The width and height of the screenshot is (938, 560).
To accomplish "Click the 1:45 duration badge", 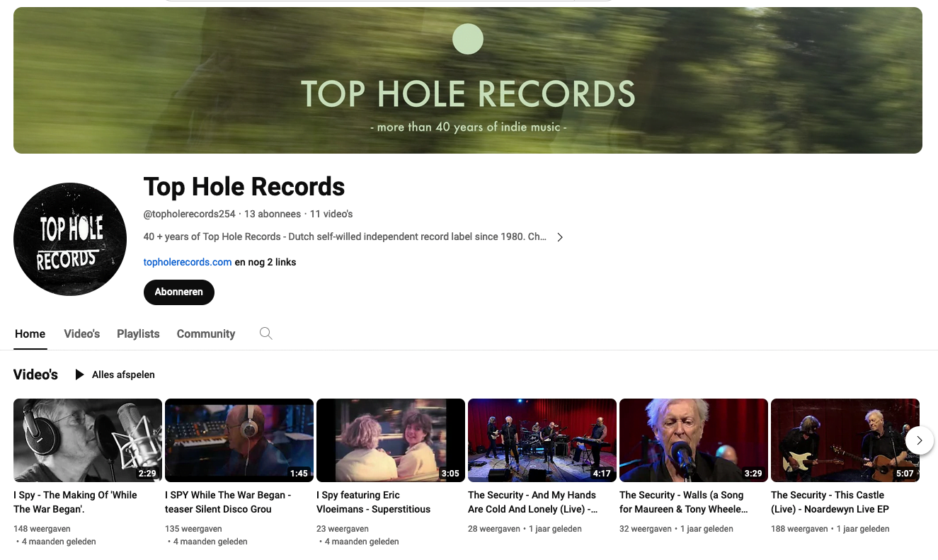I will (299, 474).
